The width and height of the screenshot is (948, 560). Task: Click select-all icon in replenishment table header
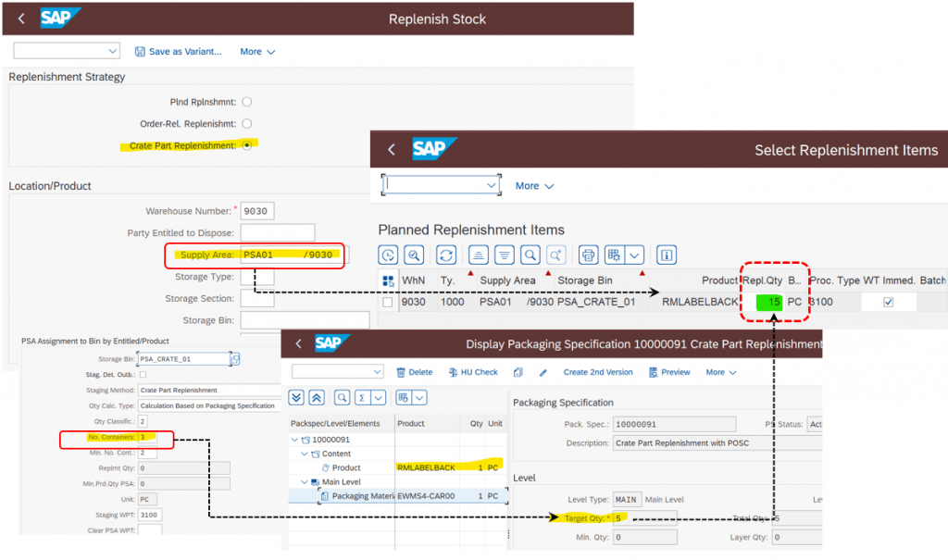(x=388, y=280)
